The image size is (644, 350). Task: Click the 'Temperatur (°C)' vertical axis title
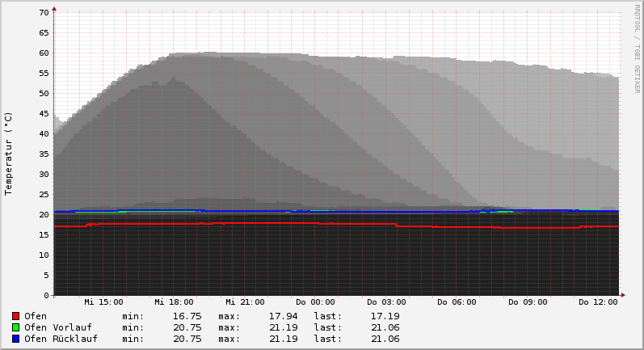pos(9,154)
